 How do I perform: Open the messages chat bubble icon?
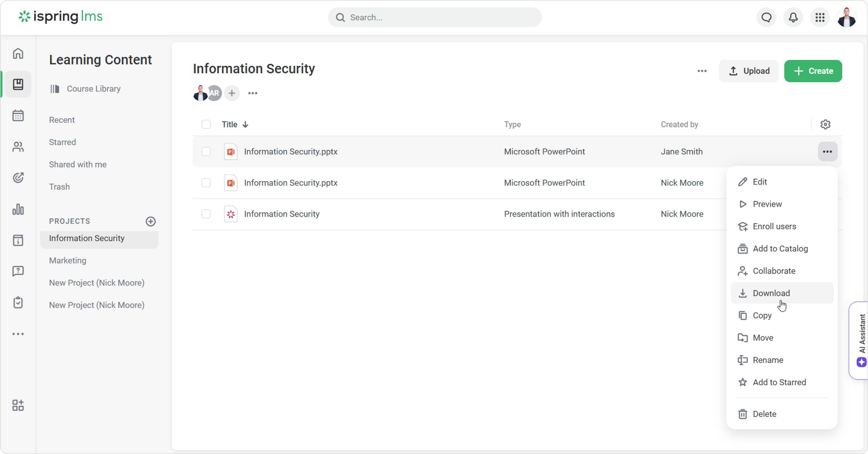point(766,18)
